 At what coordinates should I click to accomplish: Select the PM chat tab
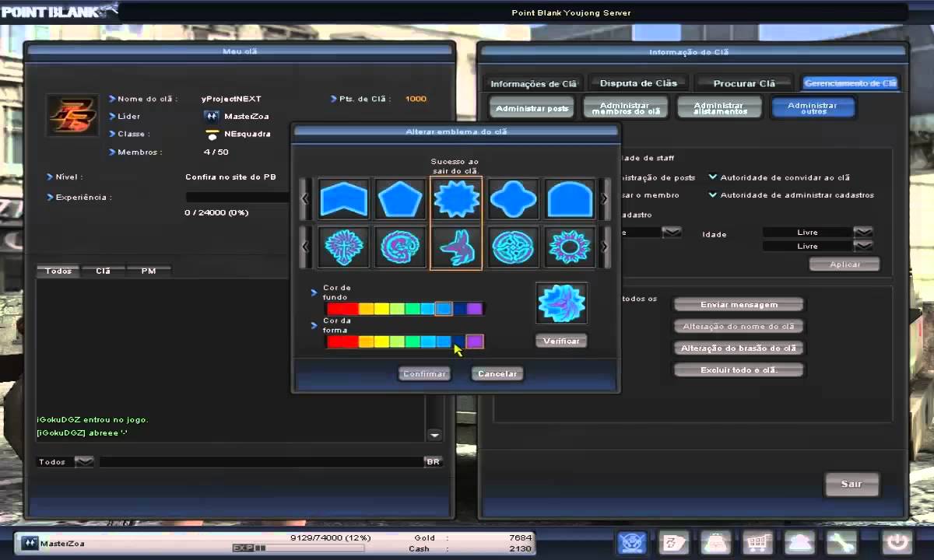pos(148,271)
